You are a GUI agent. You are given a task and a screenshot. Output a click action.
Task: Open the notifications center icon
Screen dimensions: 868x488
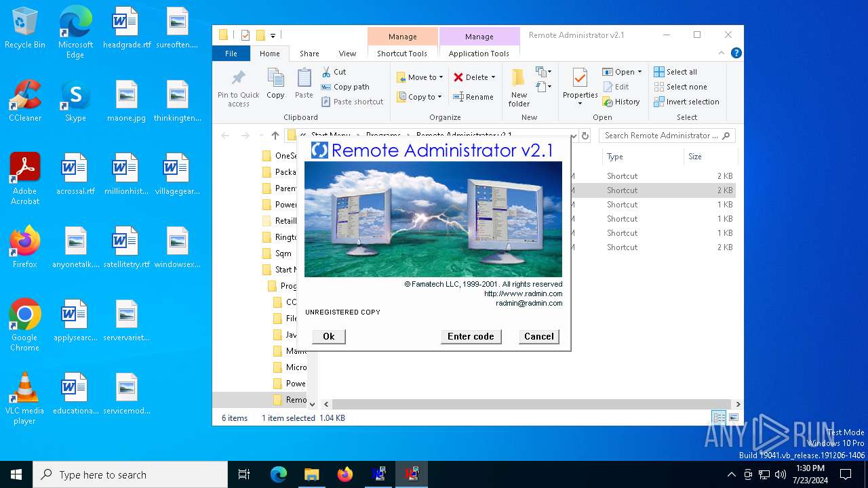[x=846, y=474]
